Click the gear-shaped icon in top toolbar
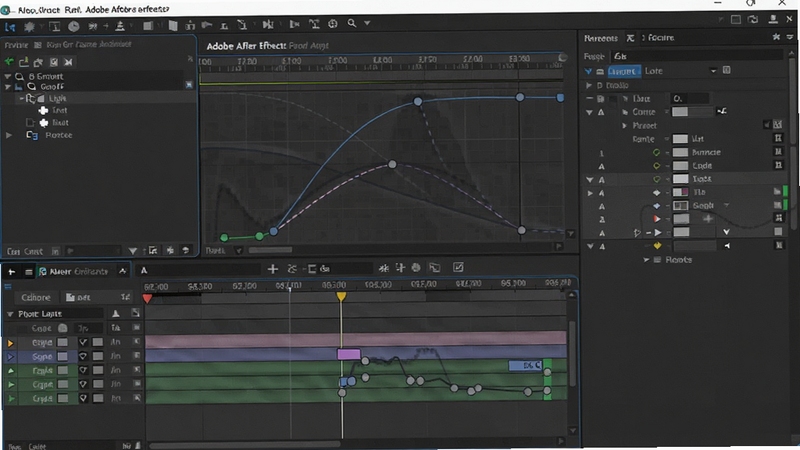 pyautogui.click(x=29, y=27)
